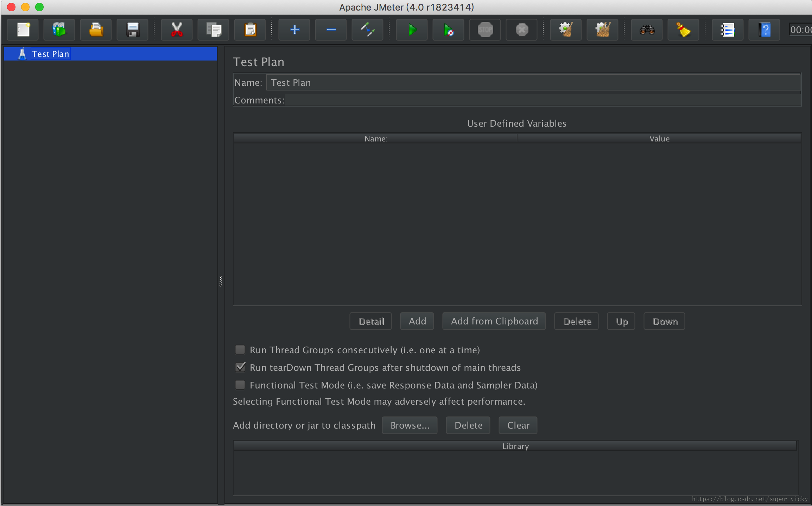
Task: Click the Clear All results icon
Action: 602,30
